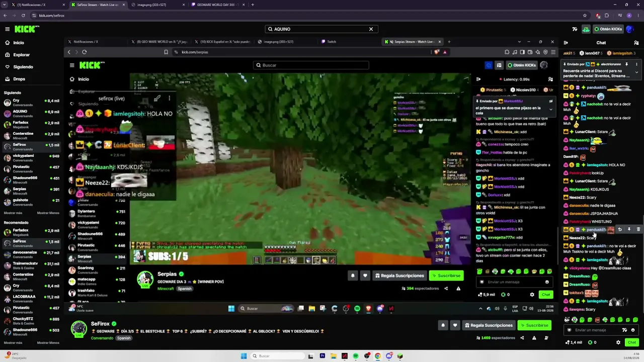Screen dimensions: 644x362
Task: Click Mostrar más at the bottom of Recomendado
Action: (13, 343)
